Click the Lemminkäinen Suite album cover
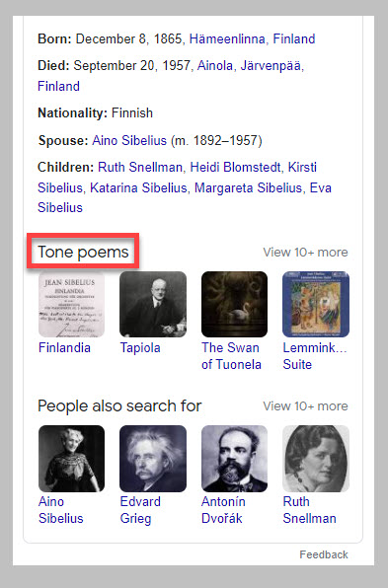The width and height of the screenshot is (388, 588). [316, 304]
